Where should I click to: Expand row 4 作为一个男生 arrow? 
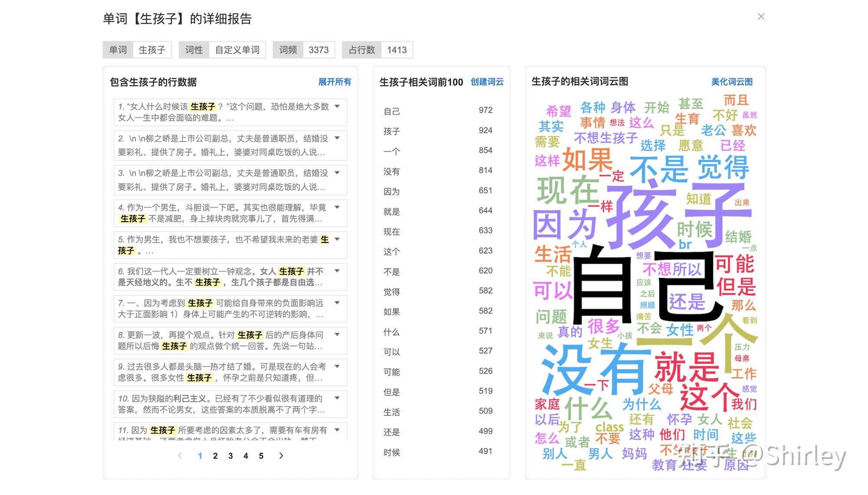tap(337, 207)
